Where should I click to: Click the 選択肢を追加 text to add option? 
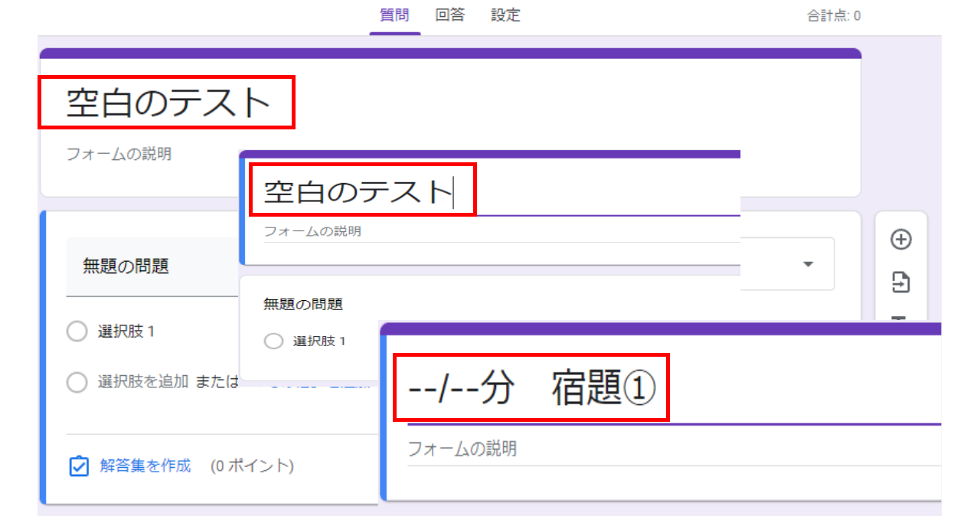(x=142, y=382)
